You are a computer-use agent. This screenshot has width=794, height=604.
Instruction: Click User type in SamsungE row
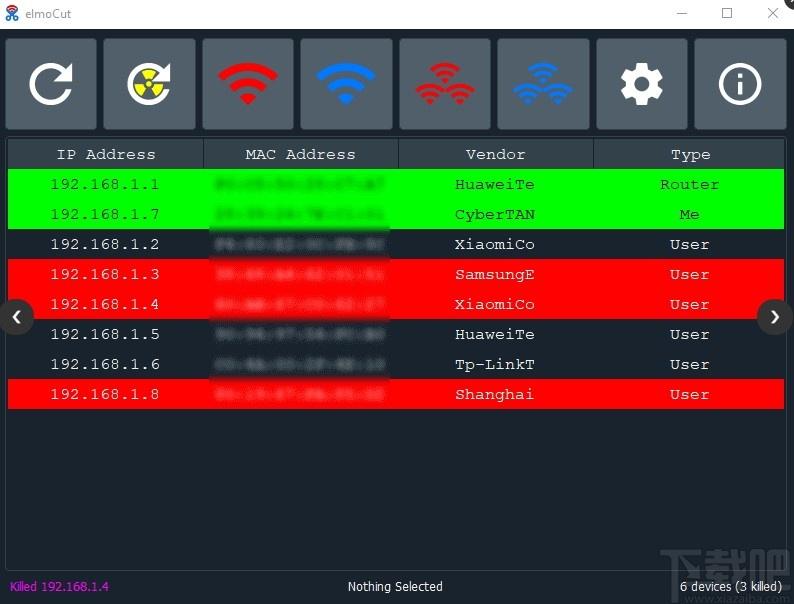[689, 274]
